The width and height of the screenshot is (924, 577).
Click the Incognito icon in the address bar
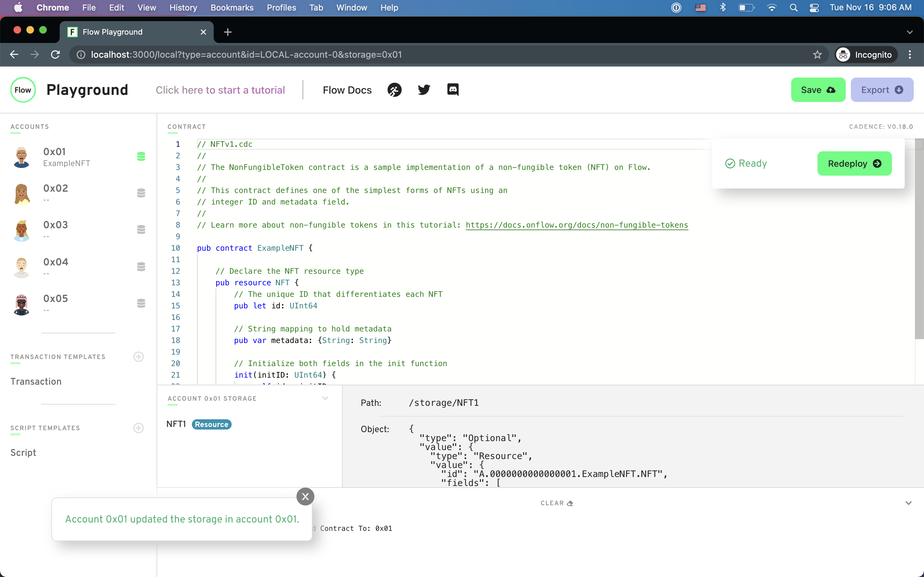[x=843, y=54]
